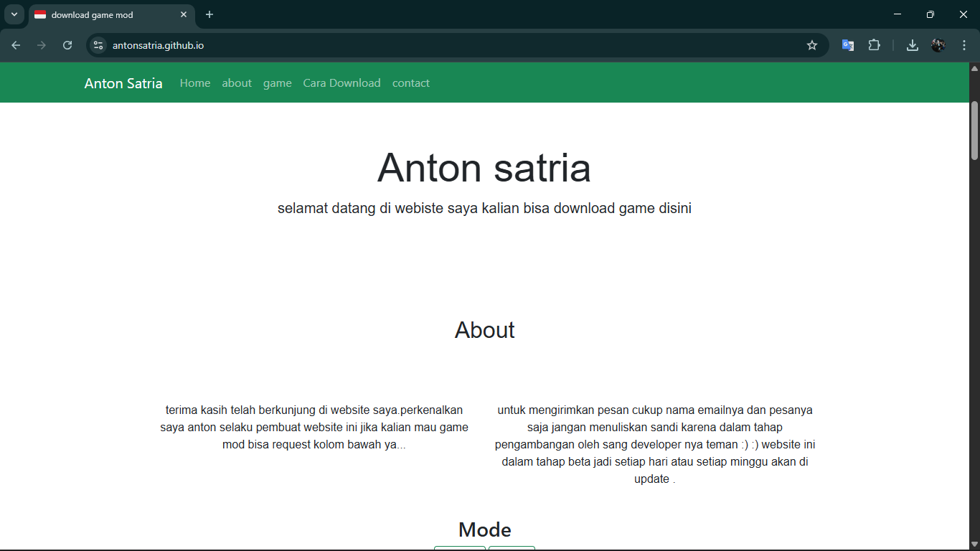
Task: Click the 'About' section heading
Action: [485, 330]
